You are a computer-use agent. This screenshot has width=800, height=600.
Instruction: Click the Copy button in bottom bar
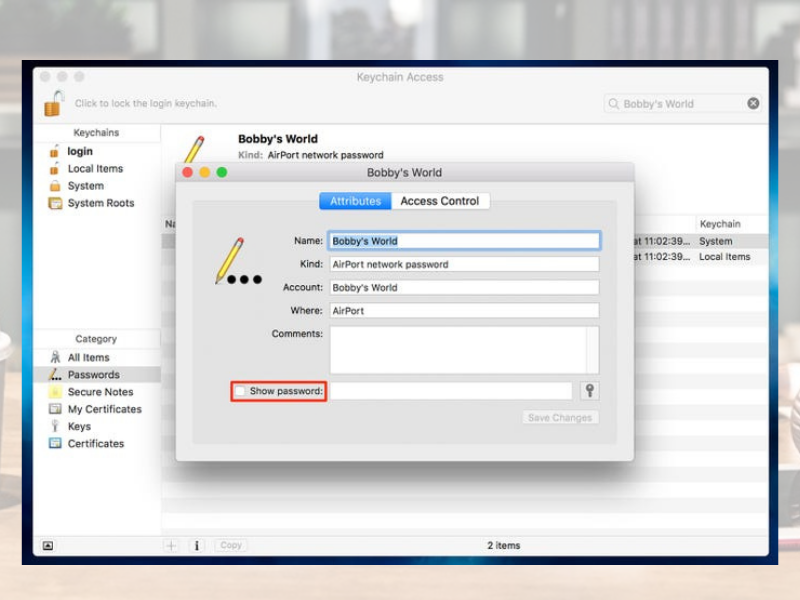(231, 545)
